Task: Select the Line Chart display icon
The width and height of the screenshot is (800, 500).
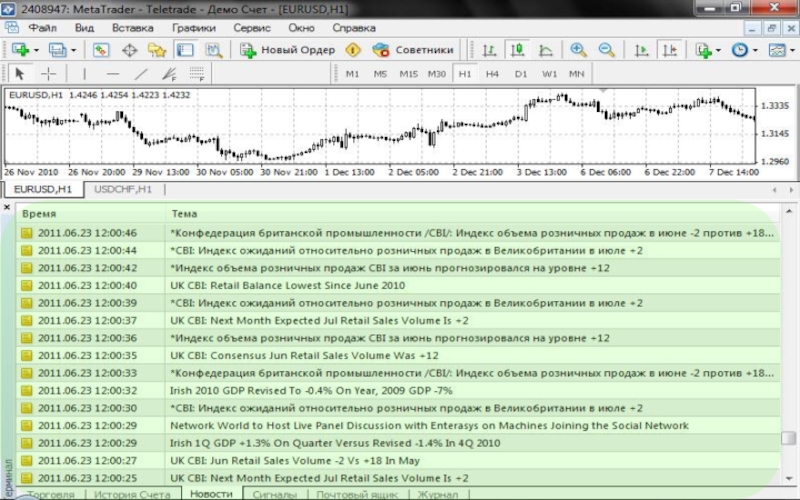Action: click(546, 50)
